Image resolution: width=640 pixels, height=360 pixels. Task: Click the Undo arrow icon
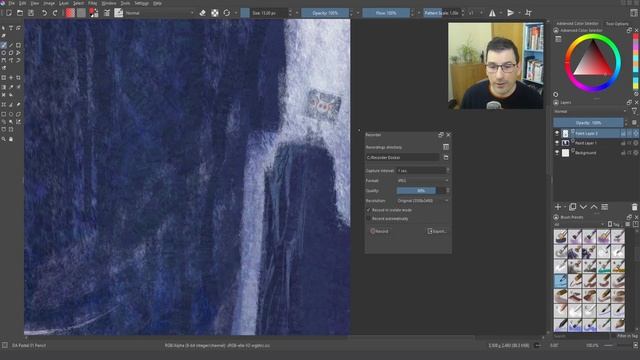coord(44,13)
